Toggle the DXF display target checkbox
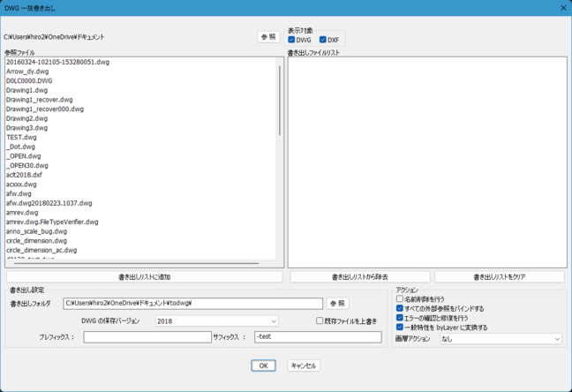Image resolution: width=572 pixels, height=392 pixels. (323, 40)
